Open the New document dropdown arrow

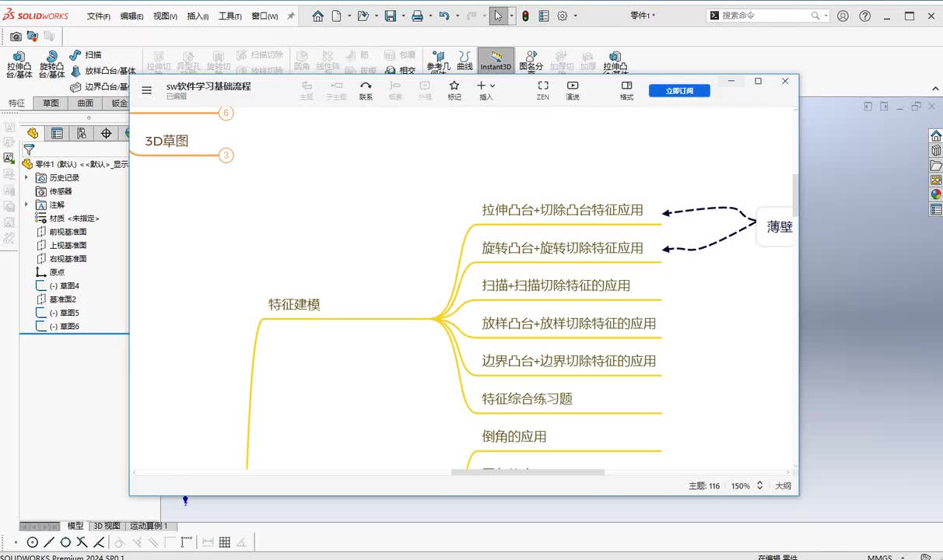(x=350, y=16)
